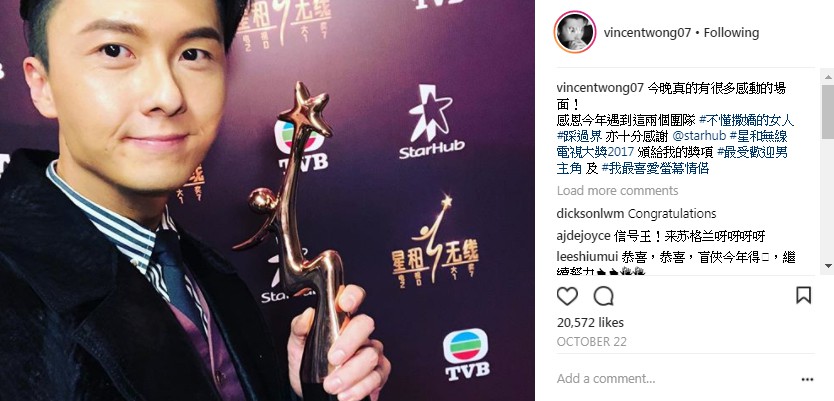The width and height of the screenshot is (834, 401).
Task: Open more options three-dot icon
Action: 807,379
